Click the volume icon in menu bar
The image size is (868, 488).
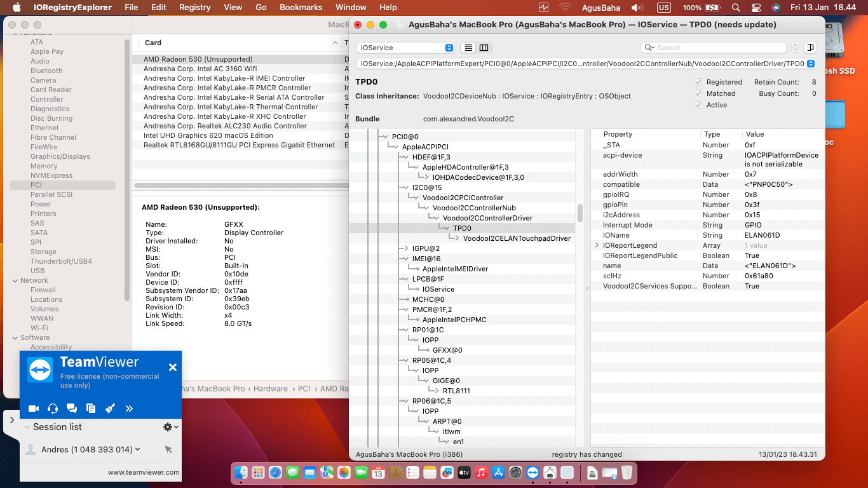(x=637, y=8)
